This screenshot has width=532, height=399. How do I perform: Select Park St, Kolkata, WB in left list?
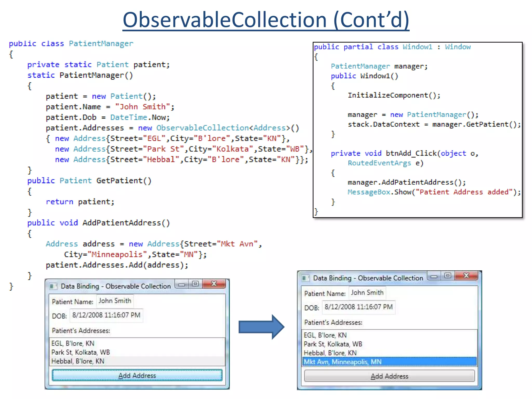click(x=81, y=352)
